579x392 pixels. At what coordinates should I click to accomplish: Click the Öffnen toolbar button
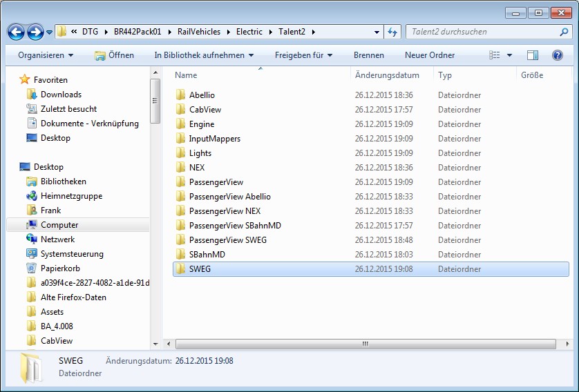[114, 55]
